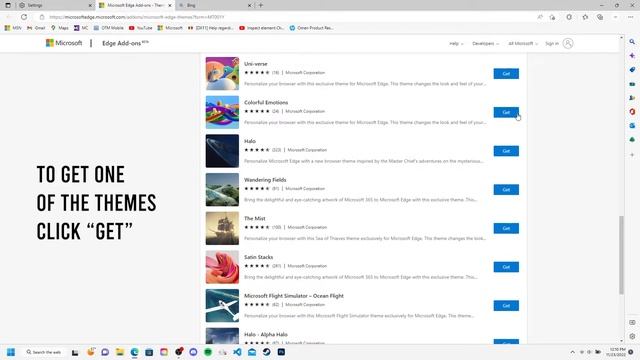Click the Sign in profile avatar icon

(x=568, y=43)
